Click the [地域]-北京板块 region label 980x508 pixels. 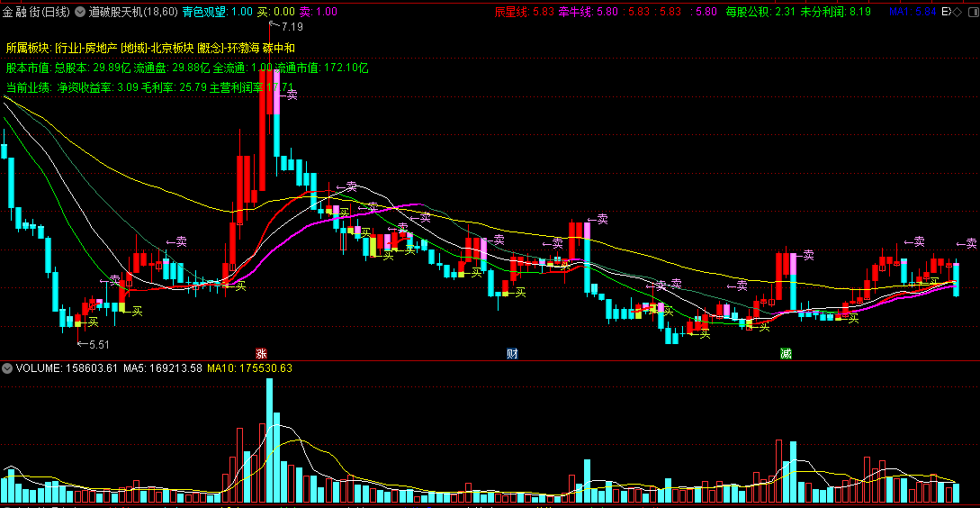click(x=157, y=48)
